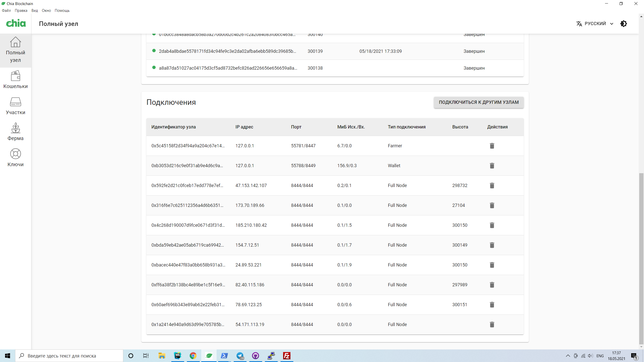This screenshot has width=644, height=362.
Task: Click the Chia logo
Action: [x=16, y=23]
